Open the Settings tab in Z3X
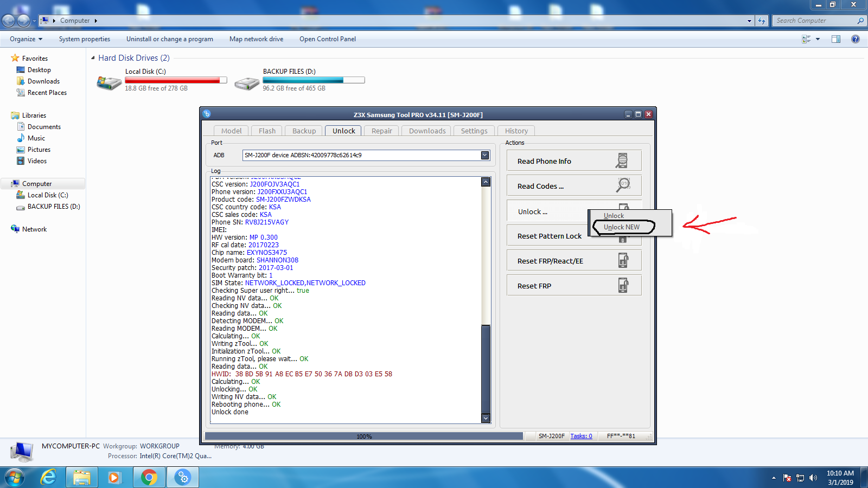868x488 pixels. 474,131
